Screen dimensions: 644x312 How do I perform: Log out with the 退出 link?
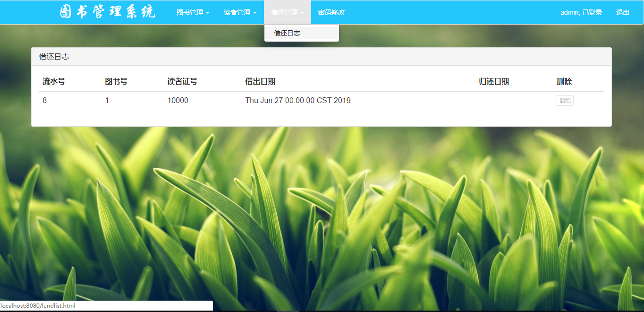[x=623, y=12]
